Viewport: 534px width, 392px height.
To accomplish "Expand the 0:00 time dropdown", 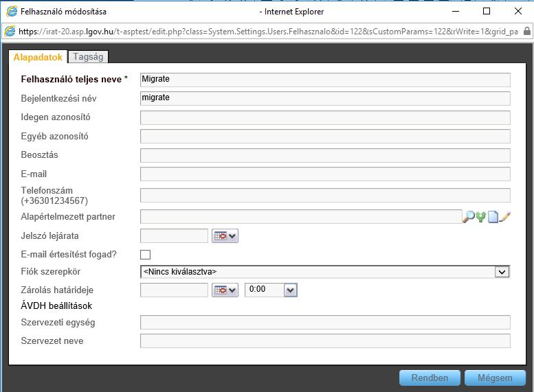I will tap(291, 290).
